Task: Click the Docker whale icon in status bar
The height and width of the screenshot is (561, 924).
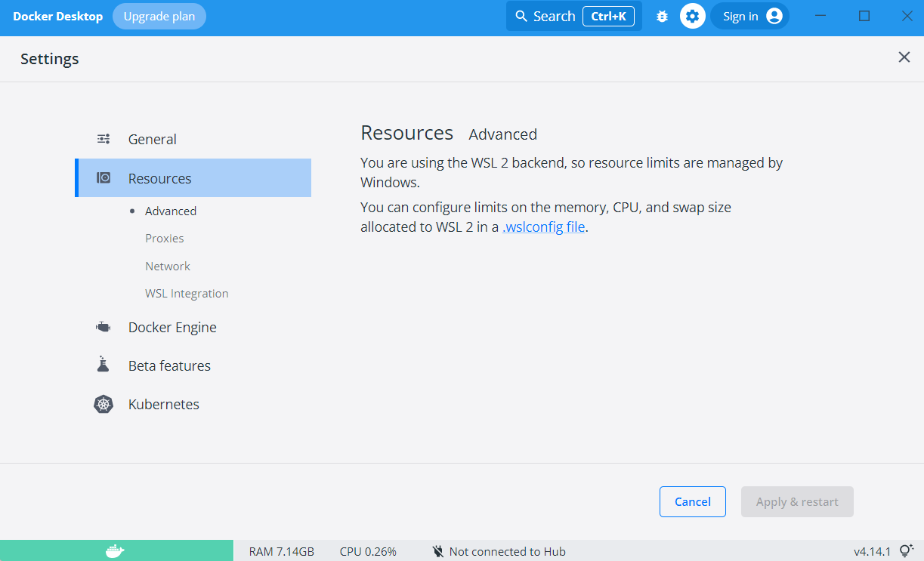Action: pos(116,551)
